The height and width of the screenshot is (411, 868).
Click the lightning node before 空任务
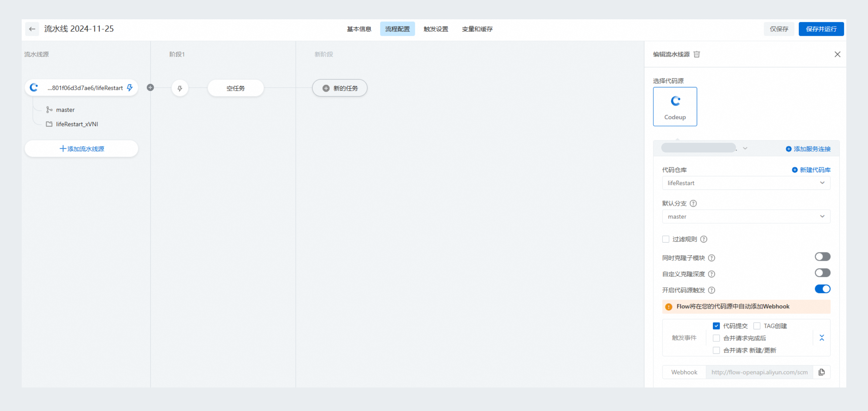tap(180, 88)
